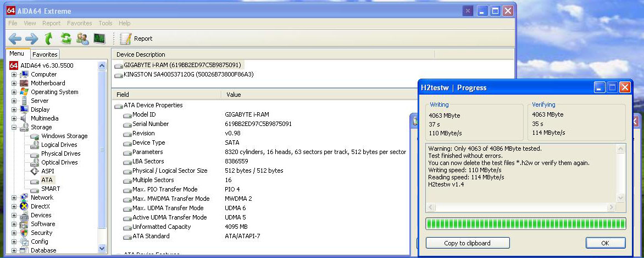Click the ASPI tree item icon
Viewport: 644px width, 258px height.
35,171
